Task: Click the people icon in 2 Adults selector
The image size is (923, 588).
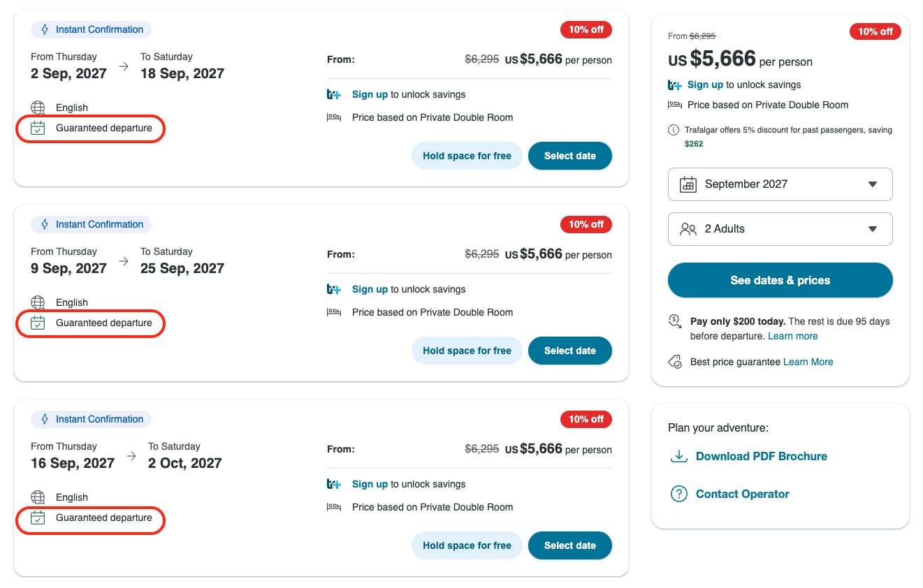Action: (x=688, y=229)
